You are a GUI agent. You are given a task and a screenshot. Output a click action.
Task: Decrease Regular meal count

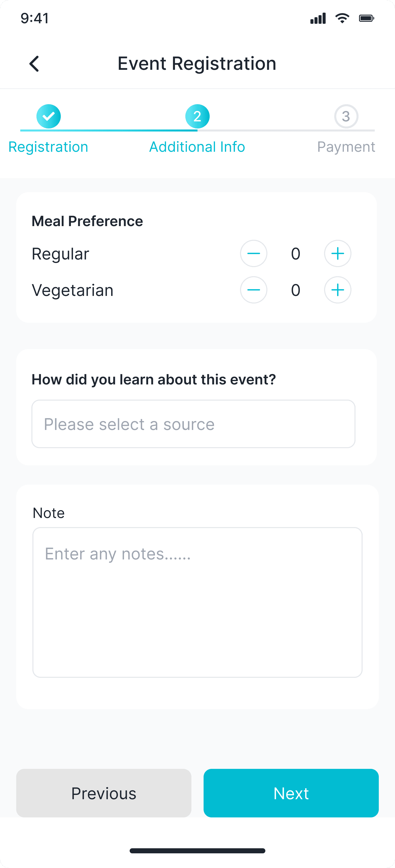pos(253,253)
